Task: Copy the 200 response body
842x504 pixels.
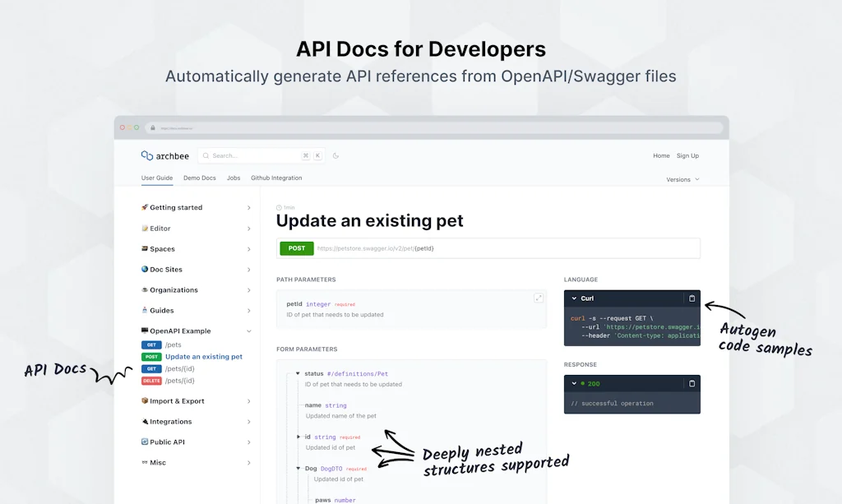Action: [692, 383]
